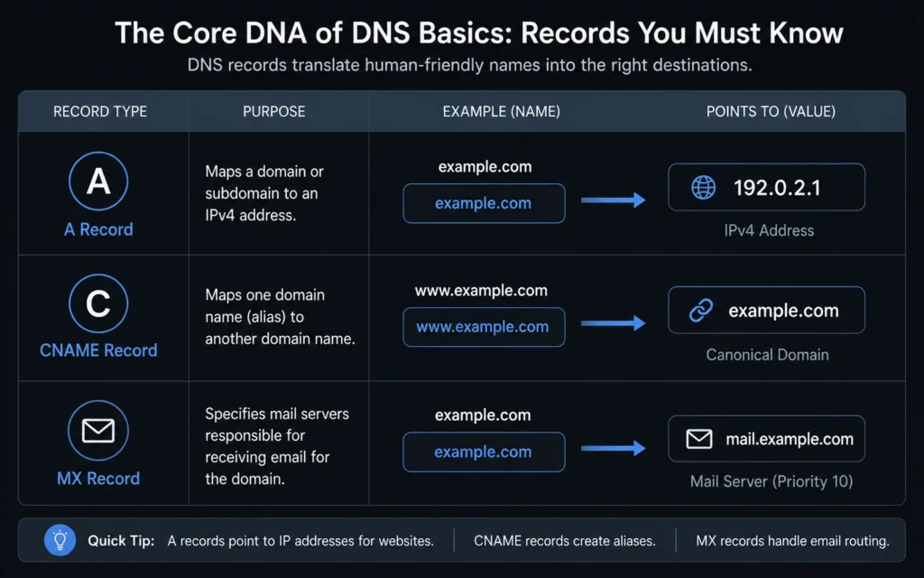
Task: Click the canonical example.com value box
Action: 767,311
